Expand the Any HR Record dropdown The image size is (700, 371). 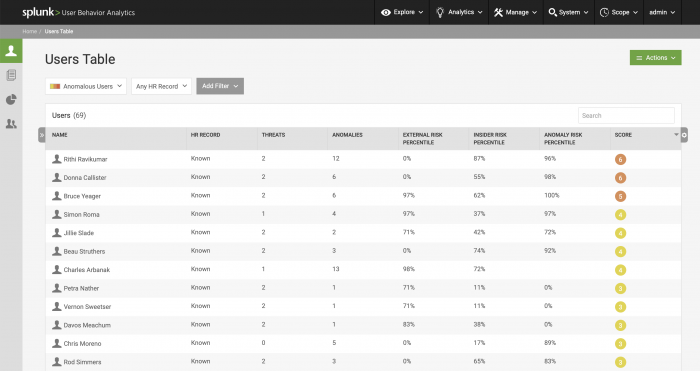[x=161, y=86]
